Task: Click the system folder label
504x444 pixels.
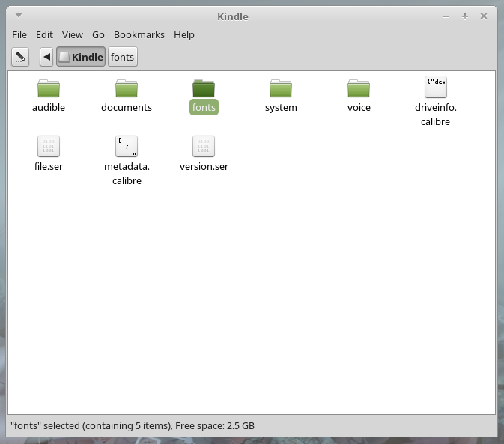Action: click(281, 108)
